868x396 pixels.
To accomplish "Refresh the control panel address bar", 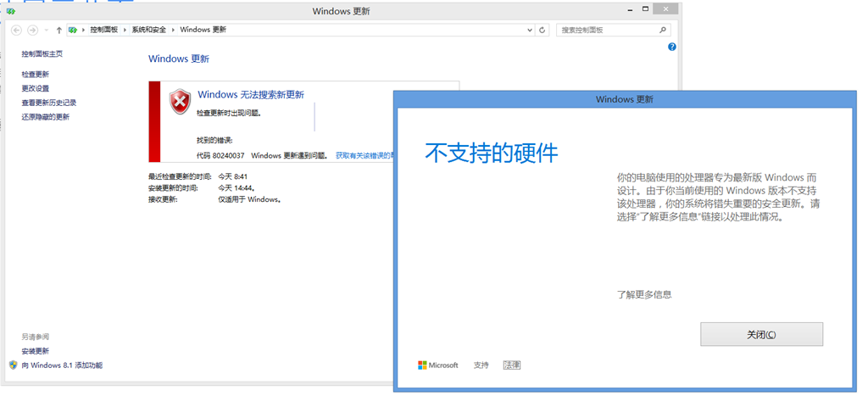I will tap(542, 30).
